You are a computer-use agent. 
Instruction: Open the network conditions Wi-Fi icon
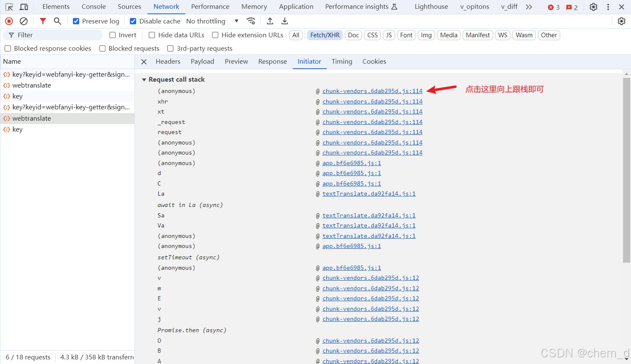(x=251, y=21)
